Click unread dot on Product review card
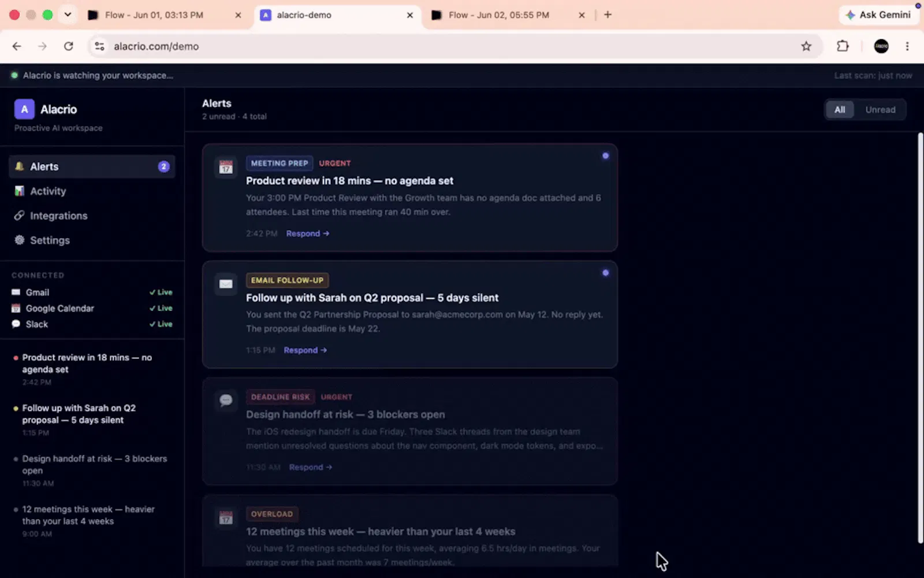 pyautogui.click(x=605, y=155)
